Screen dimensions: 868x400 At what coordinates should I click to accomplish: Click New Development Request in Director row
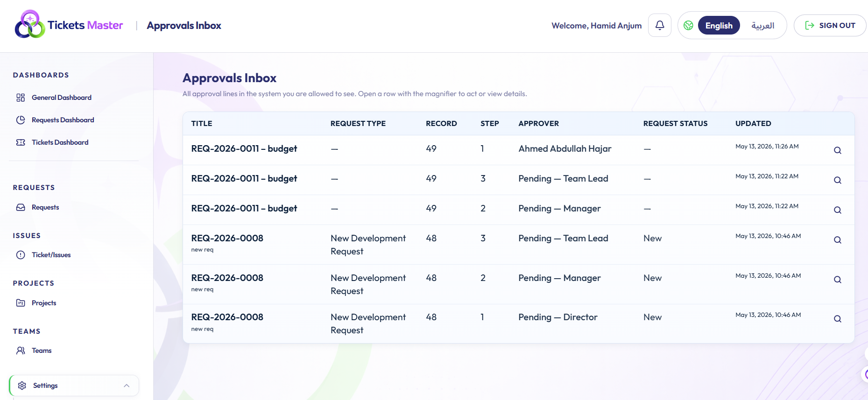[x=368, y=323]
